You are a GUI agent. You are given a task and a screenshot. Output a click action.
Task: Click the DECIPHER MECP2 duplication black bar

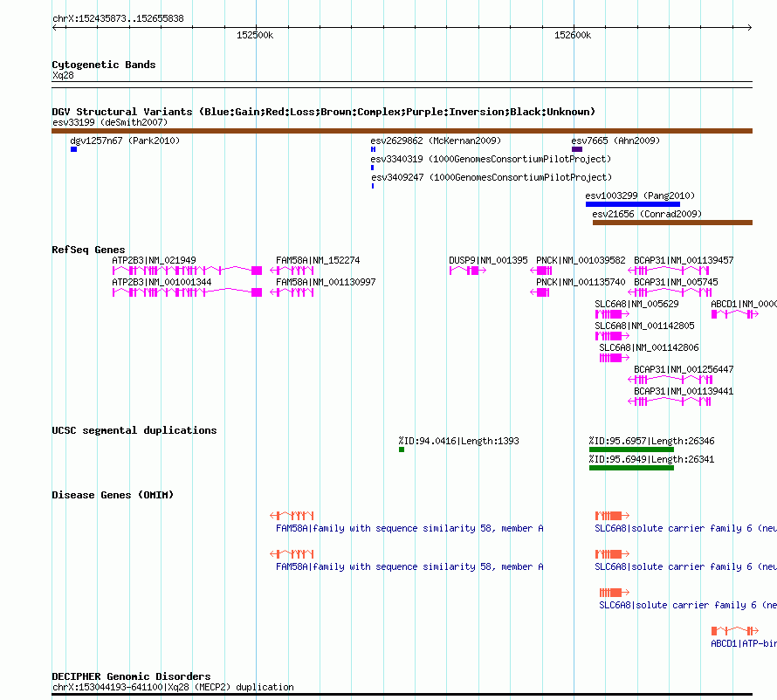402,695
